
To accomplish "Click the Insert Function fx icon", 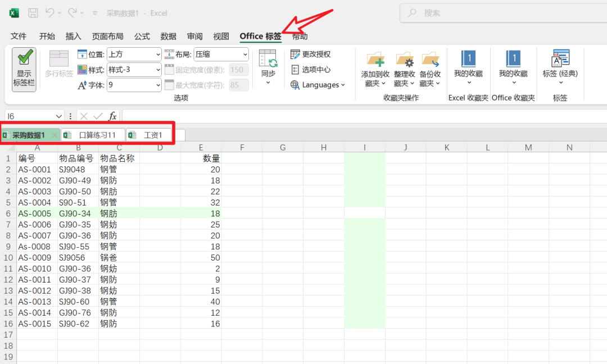I will point(112,116).
